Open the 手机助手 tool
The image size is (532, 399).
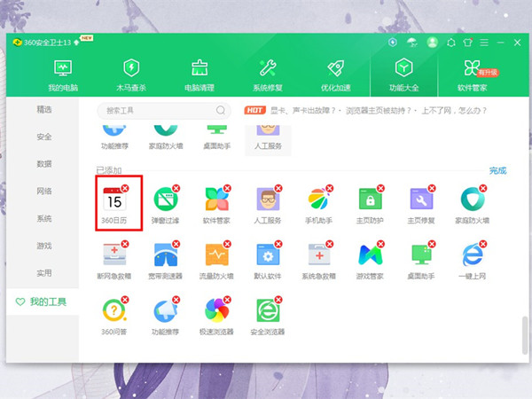(319, 205)
